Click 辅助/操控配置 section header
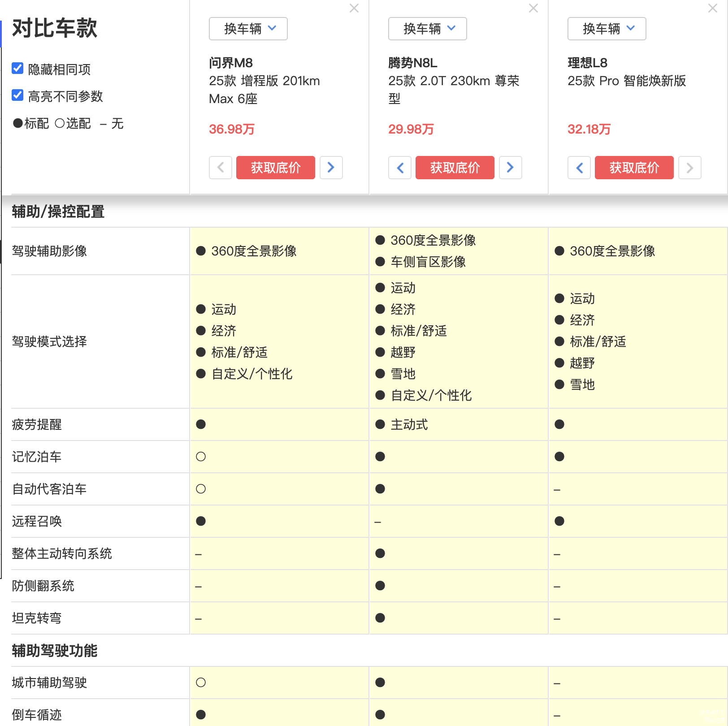This screenshot has height=726, width=728. 58,212
